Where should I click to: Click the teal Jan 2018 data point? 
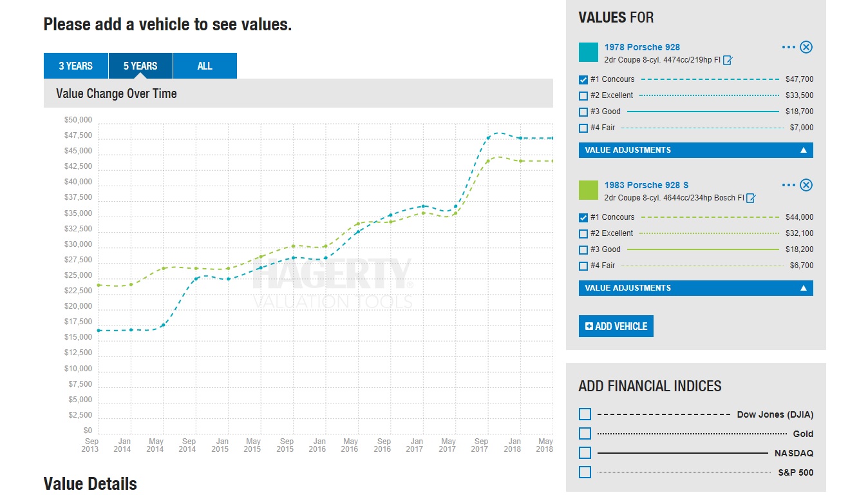(520, 138)
